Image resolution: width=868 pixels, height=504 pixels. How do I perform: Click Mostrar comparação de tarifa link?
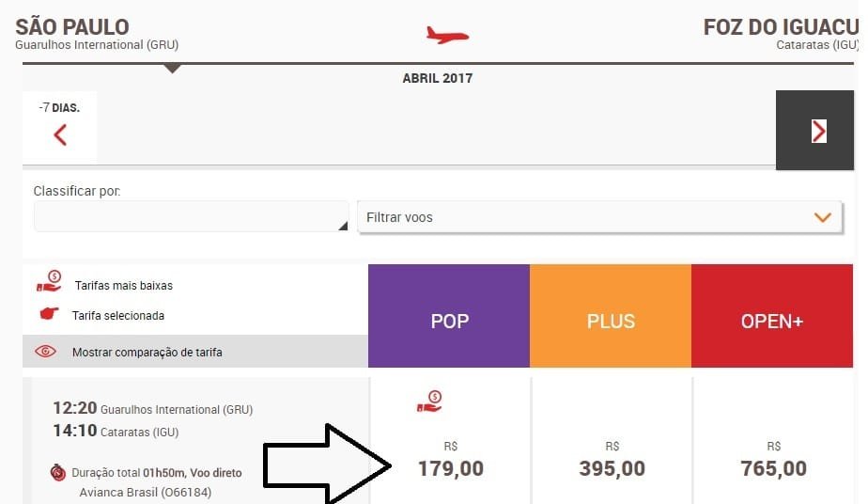[147, 353]
